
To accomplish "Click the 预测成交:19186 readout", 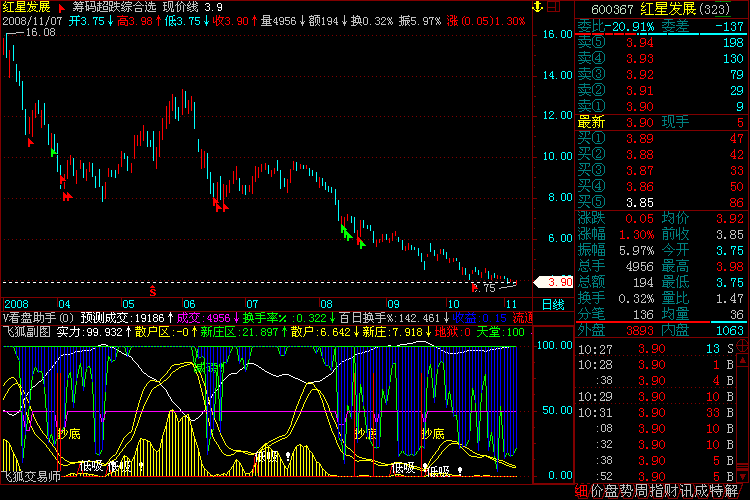I will (127, 318).
